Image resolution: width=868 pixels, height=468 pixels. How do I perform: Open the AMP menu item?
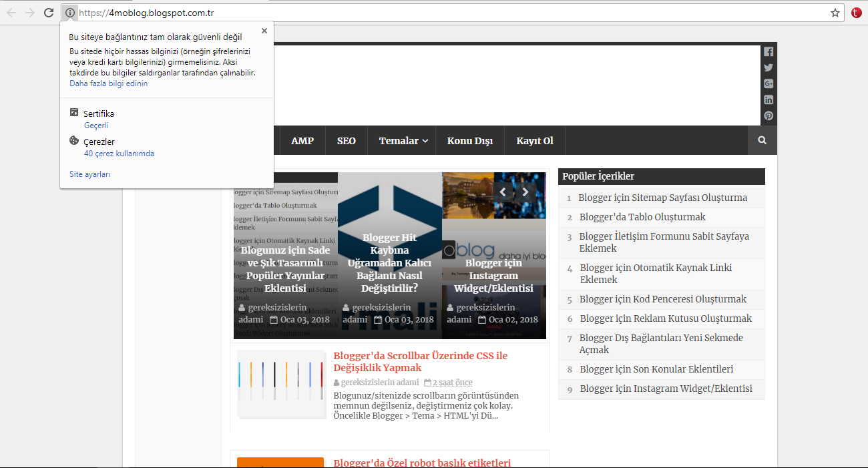tap(302, 141)
